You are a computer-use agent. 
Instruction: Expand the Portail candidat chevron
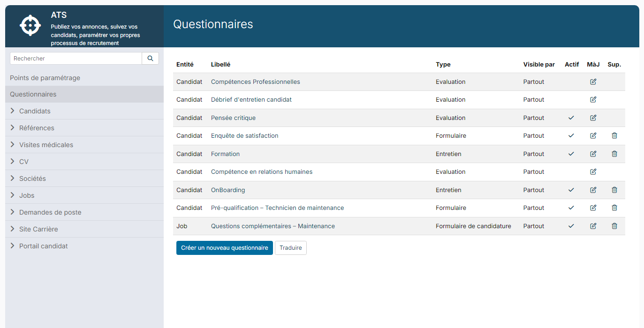[x=13, y=246]
